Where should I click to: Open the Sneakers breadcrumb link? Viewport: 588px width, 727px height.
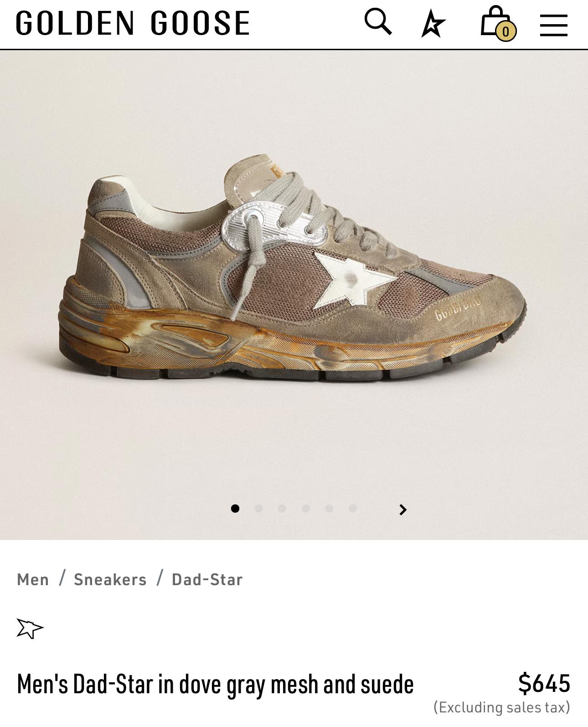tap(110, 579)
